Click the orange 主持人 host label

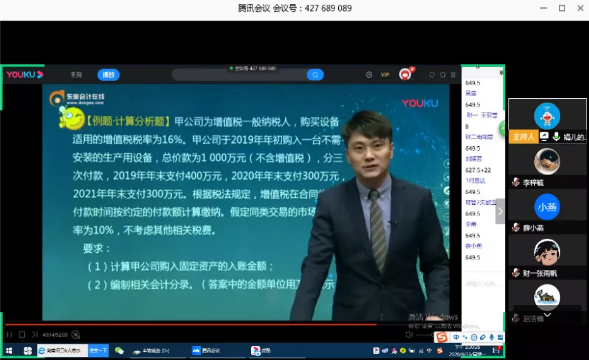coord(523,137)
